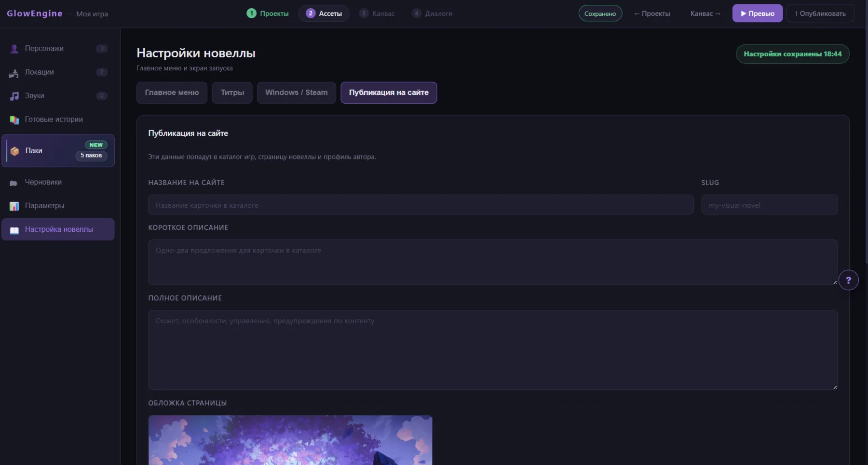Screen dimensions: 868x465
Task: Open the Ассеты step in top navigation
Action: pyautogui.click(x=324, y=13)
